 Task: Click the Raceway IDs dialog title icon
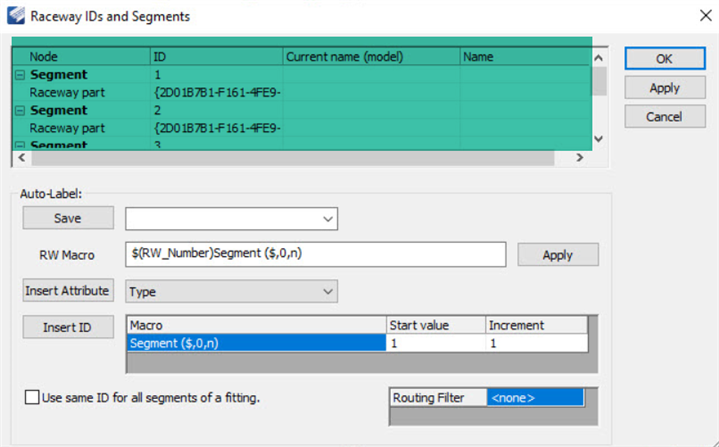[x=15, y=16]
